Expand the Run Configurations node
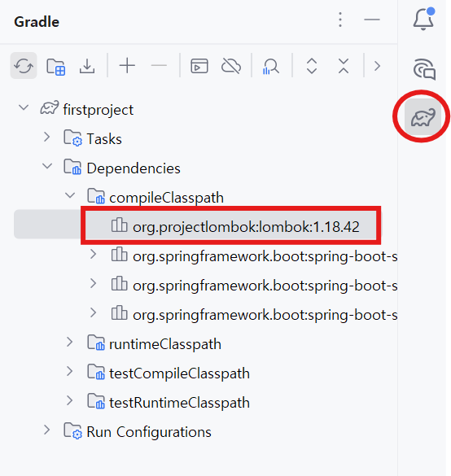 click(46, 430)
